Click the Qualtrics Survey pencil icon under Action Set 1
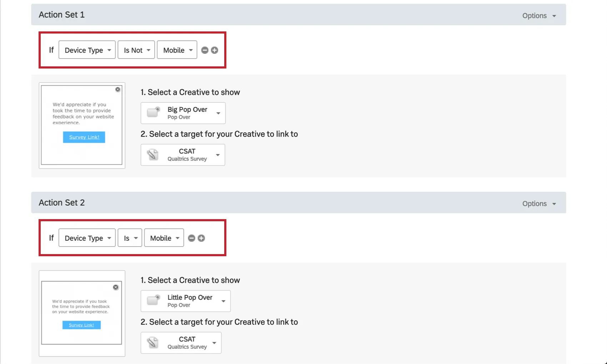The height and width of the screenshot is (364, 607). tap(153, 155)
